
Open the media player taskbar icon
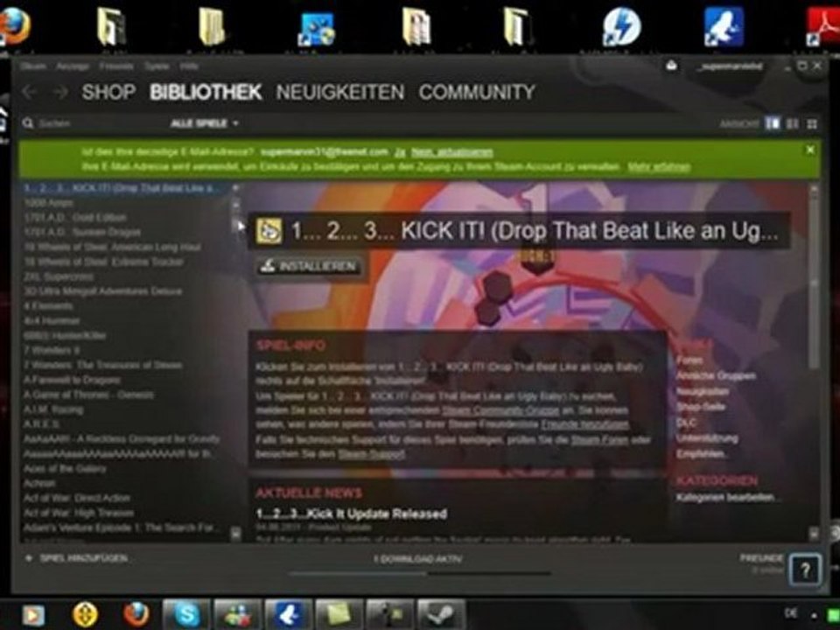[x=33, y=615]
